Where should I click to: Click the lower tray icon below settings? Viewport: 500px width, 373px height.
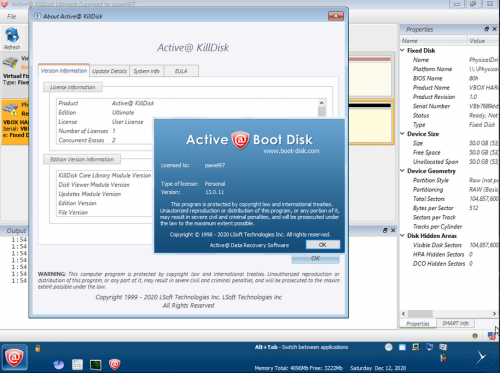click(443, 358)
